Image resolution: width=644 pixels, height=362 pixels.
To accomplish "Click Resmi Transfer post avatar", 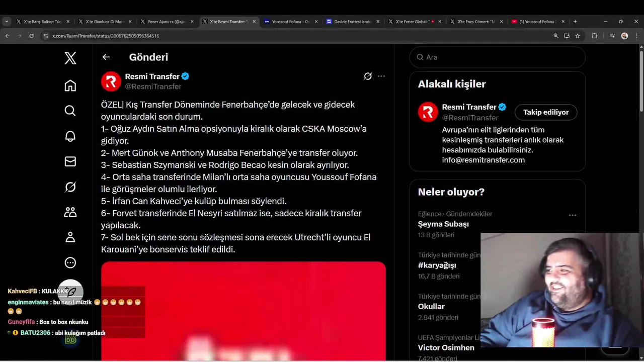I will pos(111,81).
